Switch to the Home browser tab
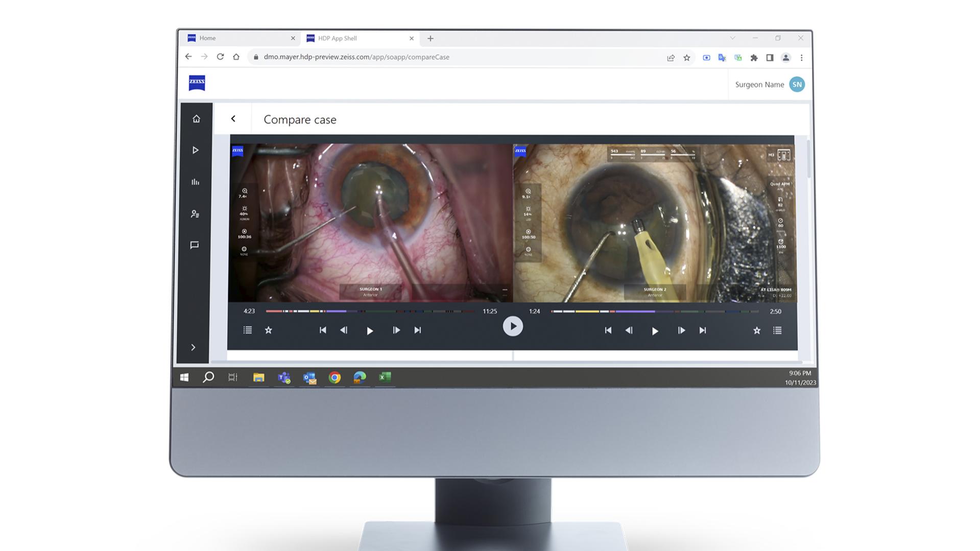Viewport: 980px width, 551px height. (240, 38)
